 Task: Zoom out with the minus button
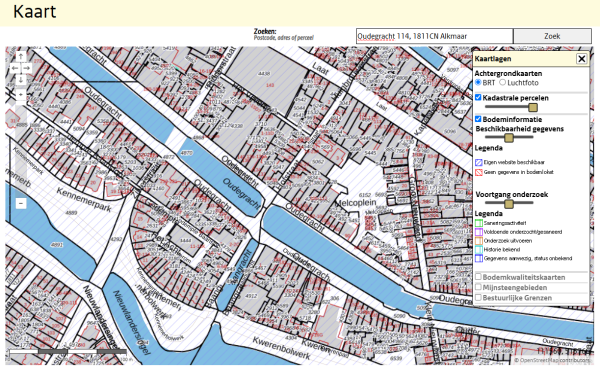[21, 203]
